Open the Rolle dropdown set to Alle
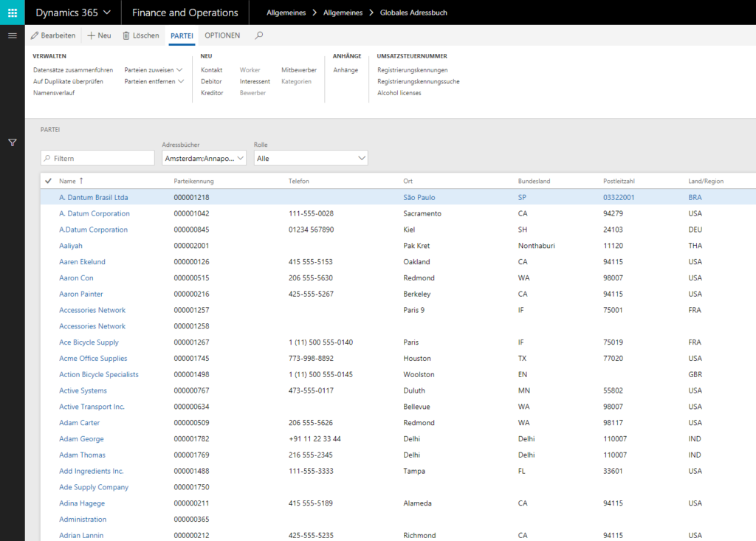 coord(310,158)
